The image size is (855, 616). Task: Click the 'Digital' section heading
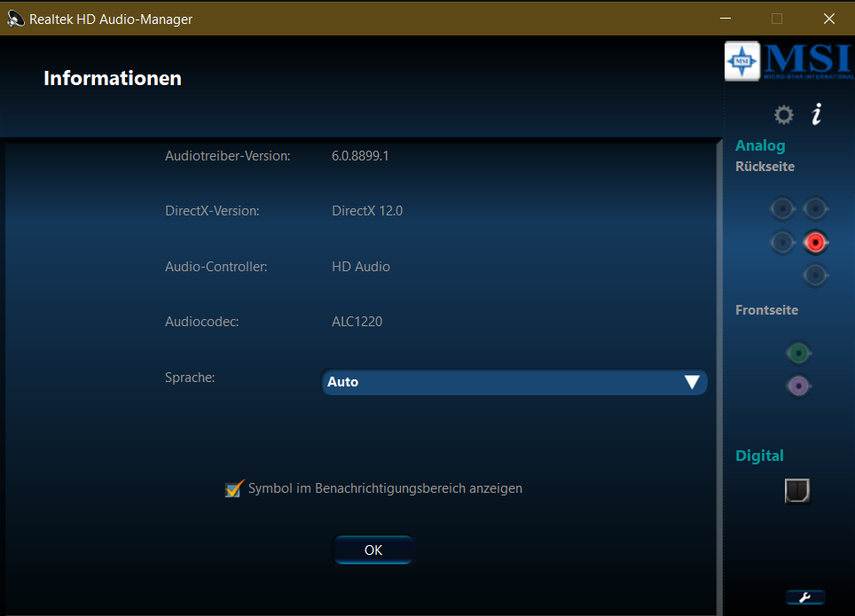point(759,456)
